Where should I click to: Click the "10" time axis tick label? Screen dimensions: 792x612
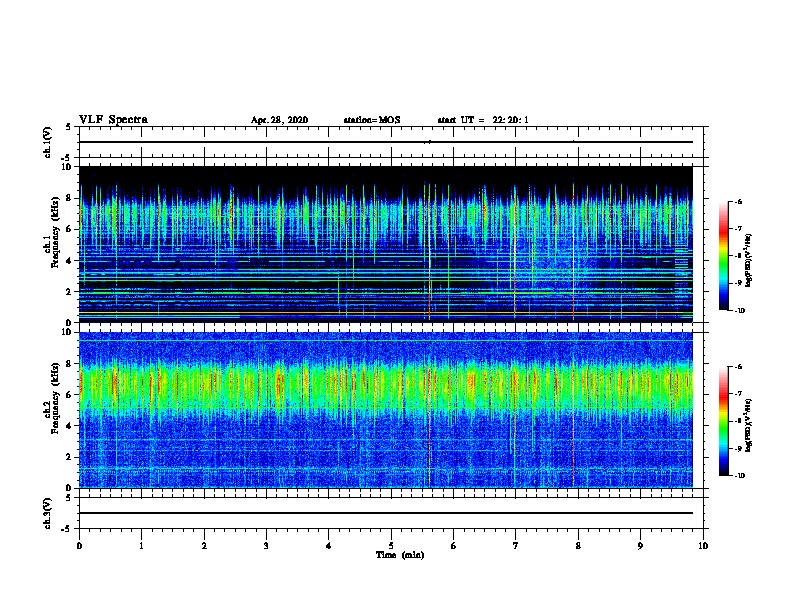703,546
